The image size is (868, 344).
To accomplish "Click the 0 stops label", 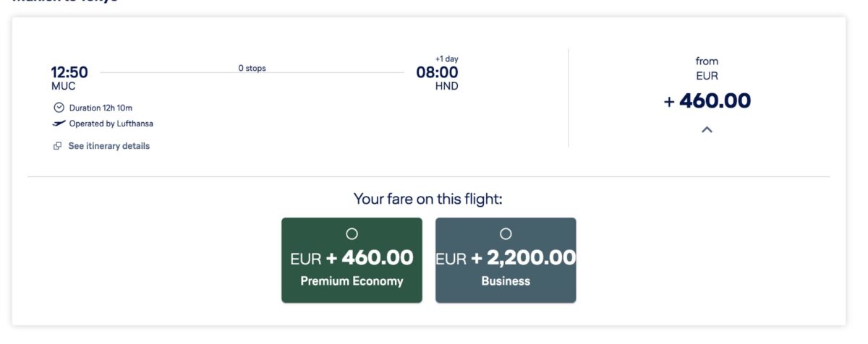I will 252,69.
